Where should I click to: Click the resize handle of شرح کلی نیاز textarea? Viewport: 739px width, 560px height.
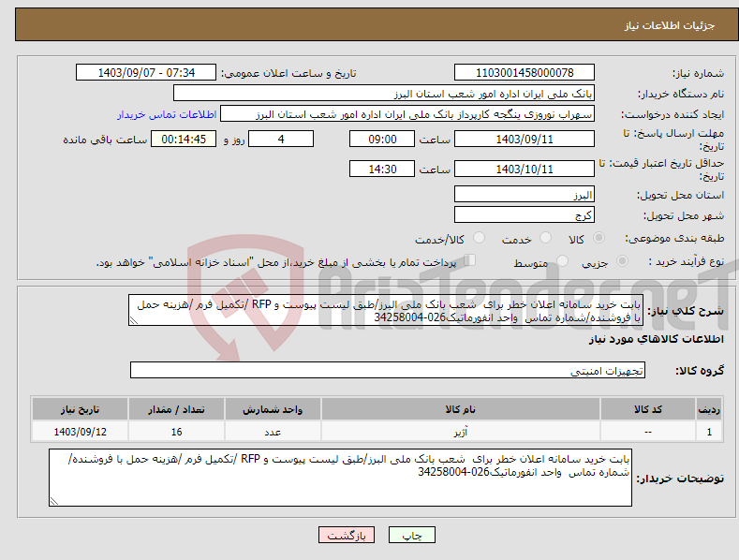tap(134, 320)
